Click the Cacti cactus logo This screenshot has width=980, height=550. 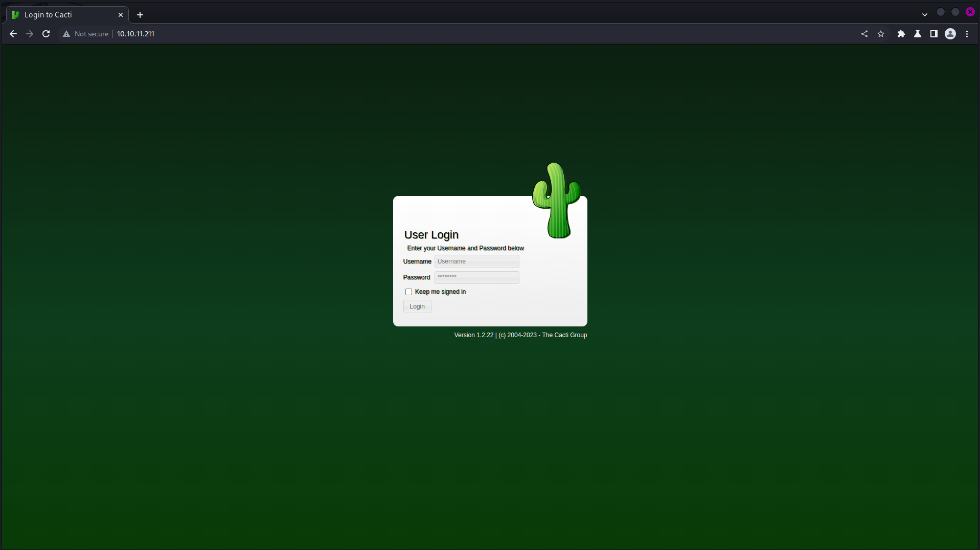click(x=556, y=201)
